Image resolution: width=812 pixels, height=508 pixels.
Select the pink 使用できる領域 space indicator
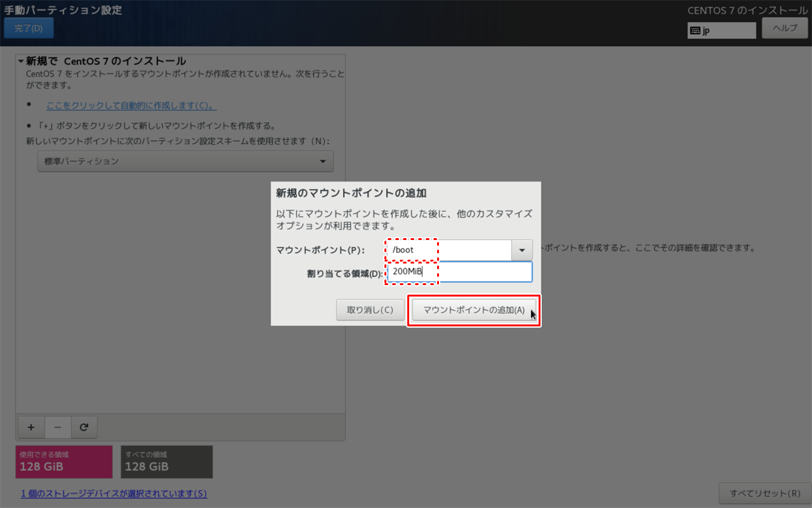[63, 462]
